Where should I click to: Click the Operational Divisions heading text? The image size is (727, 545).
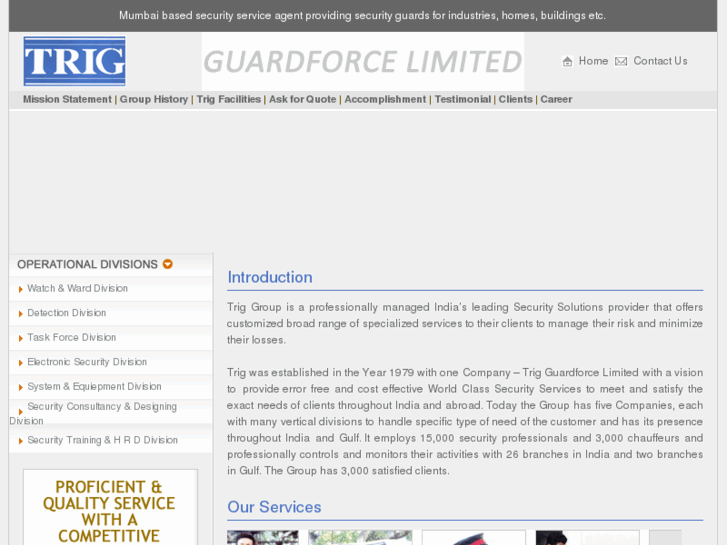coord(87,264)
